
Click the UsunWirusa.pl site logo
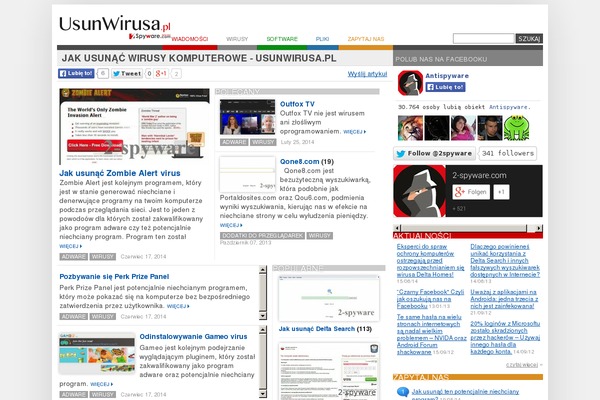click(115, 24)
